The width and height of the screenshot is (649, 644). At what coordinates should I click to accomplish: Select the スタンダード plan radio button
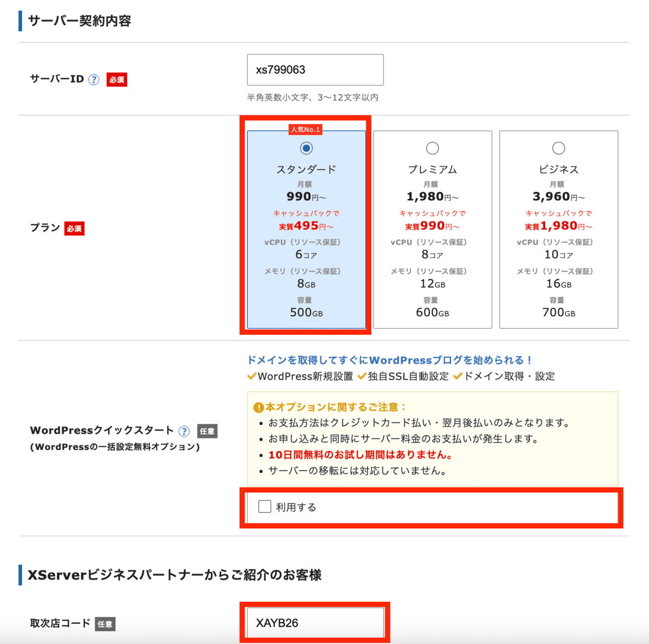pyautogui.click(x=306, y=148)
